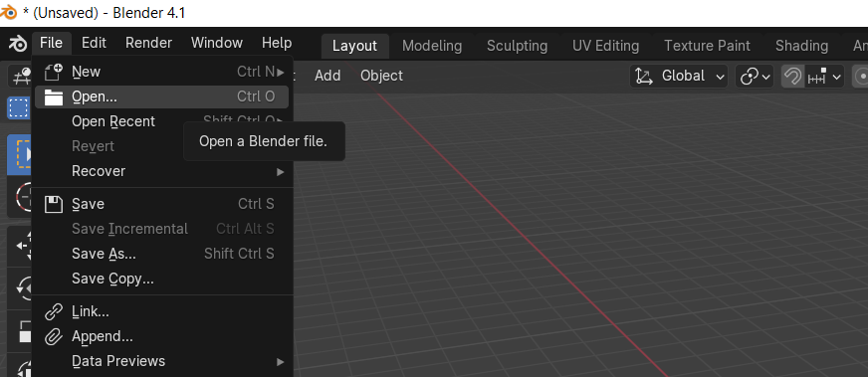Open the Shading workspace tab
The image size is (868, 377).
coord(801,46)
